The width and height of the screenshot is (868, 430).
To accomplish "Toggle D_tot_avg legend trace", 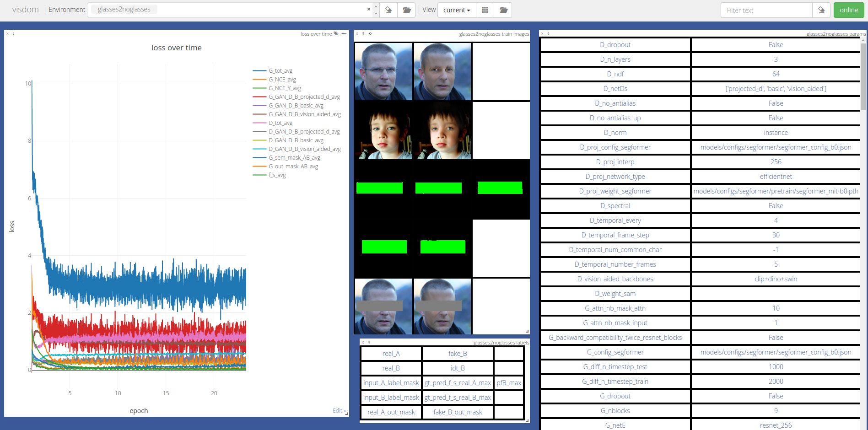I will [273, 123].
